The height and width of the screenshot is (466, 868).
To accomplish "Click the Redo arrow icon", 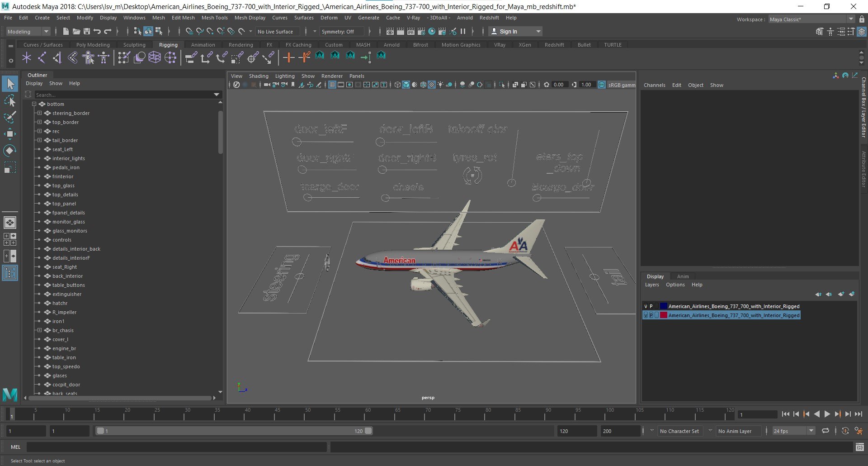I will (x=108, y=31).
